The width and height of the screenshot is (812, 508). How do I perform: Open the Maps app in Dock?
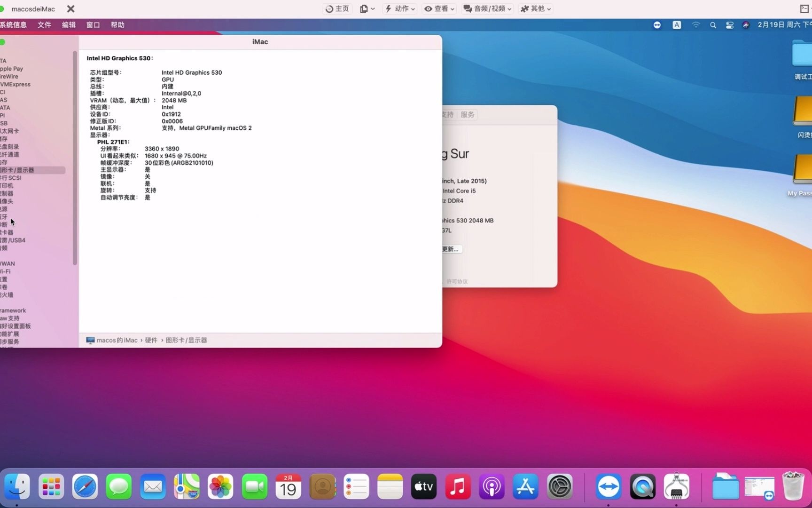(x=187, y=486)
